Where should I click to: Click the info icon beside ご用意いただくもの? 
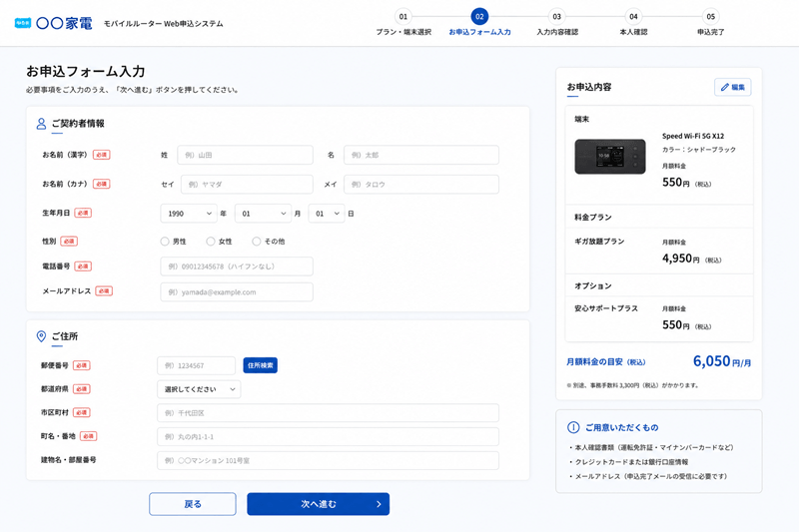coord(573,427)
